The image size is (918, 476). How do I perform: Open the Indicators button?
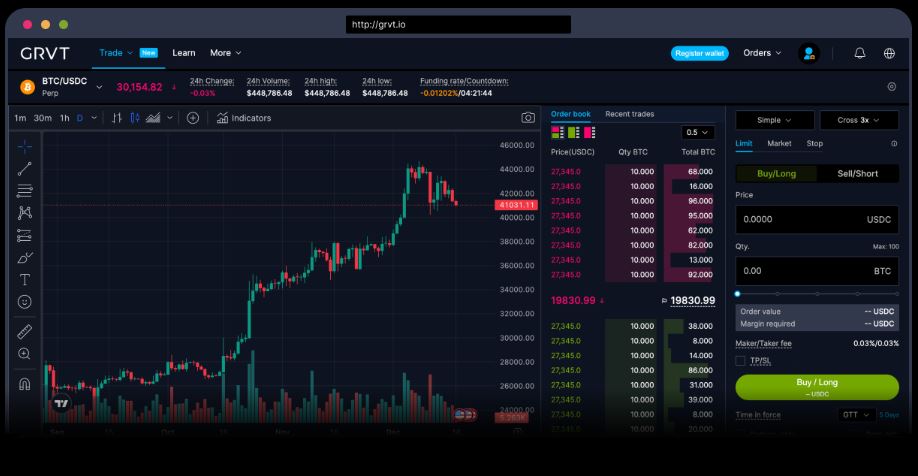[244, 118]
